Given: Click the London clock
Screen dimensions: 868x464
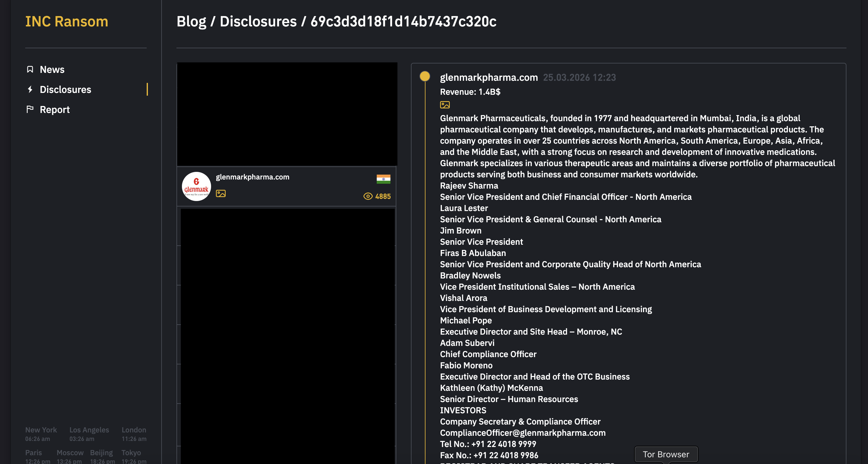Looking at the screenshot, I should coord(134,434).
